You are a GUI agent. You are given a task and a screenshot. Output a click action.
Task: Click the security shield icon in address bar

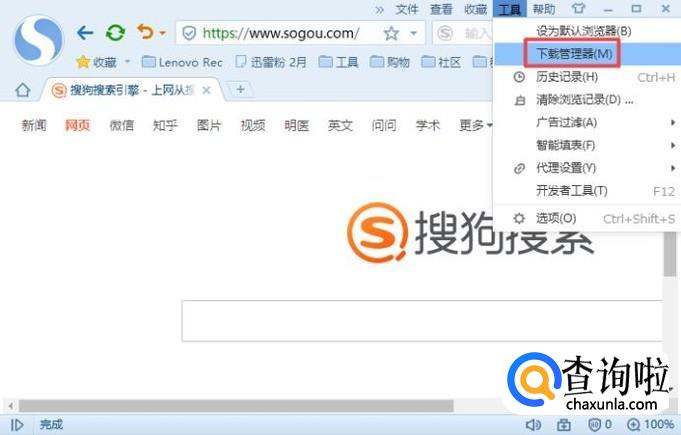189,33
